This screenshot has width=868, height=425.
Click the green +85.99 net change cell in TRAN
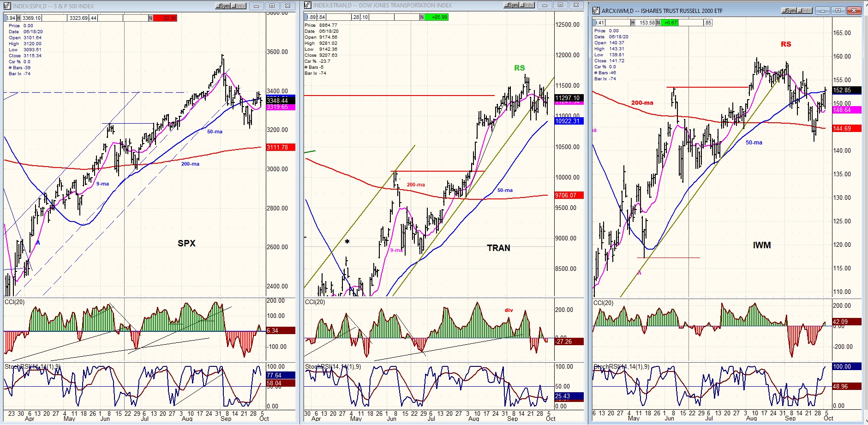pyautogui.click(x=437, y=17)
